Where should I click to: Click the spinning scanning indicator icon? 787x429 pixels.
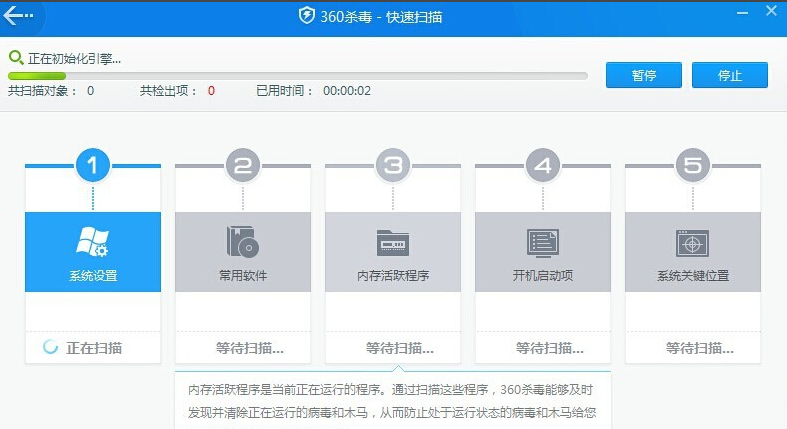pos(50,347)
